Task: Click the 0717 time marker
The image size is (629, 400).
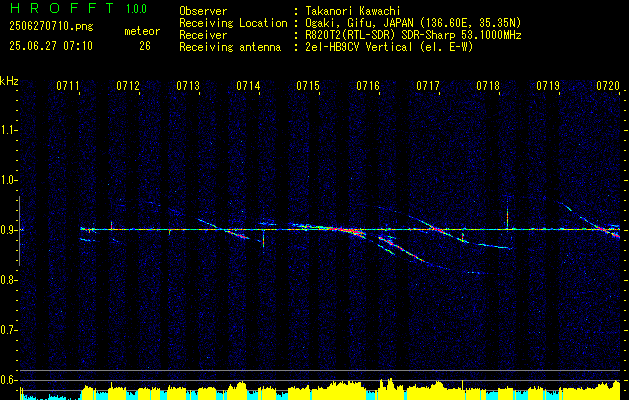Action: coord(428,86)
